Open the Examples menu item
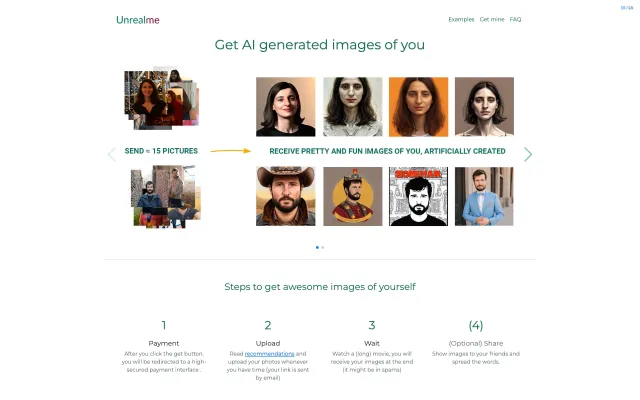640x400 pixels. point(461,19)
